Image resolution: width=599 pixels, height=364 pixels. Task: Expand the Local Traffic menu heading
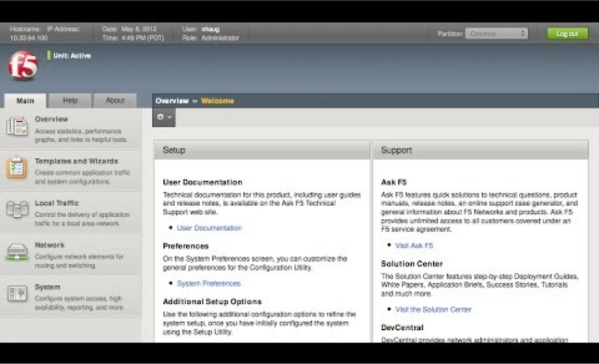[x=57, y=203]
